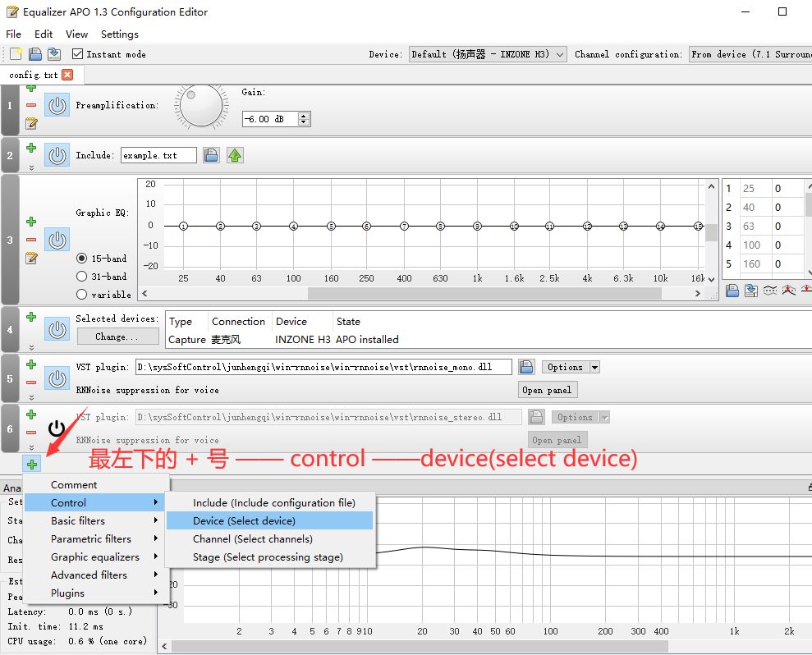Click Graphic EQ band 1 handle

[183, 227]
